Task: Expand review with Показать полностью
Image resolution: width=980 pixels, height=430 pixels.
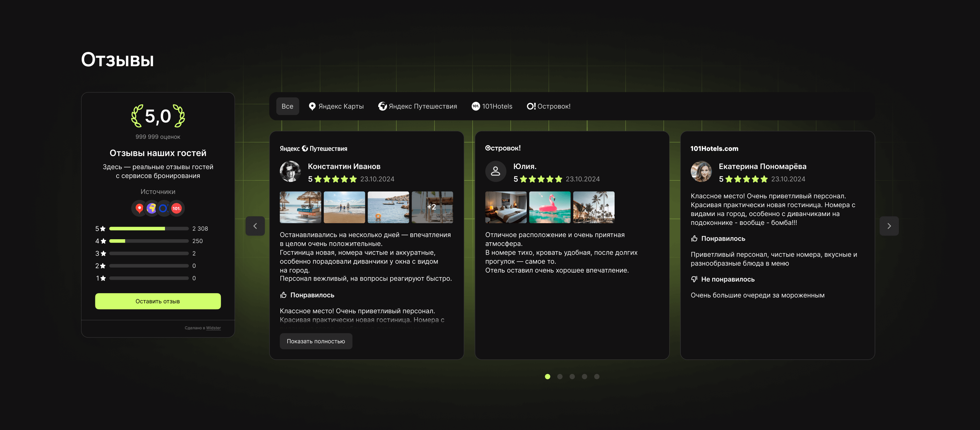Action: tap(316, 341)
